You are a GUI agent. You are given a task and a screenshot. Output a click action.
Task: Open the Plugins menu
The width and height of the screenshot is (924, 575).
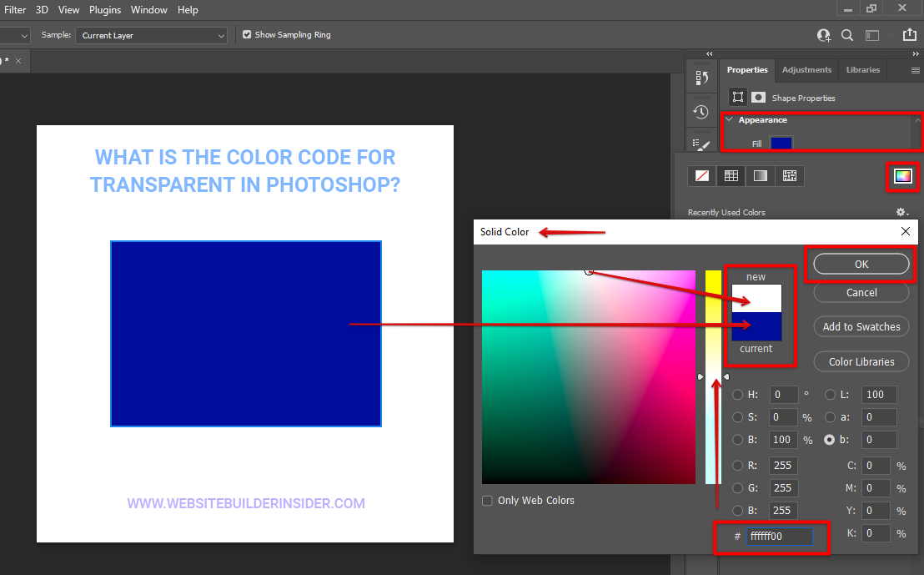[105, 10]
